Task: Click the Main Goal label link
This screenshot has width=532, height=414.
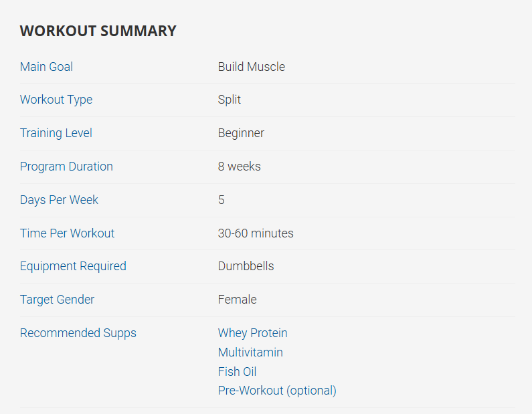Action: pos(46,67)
